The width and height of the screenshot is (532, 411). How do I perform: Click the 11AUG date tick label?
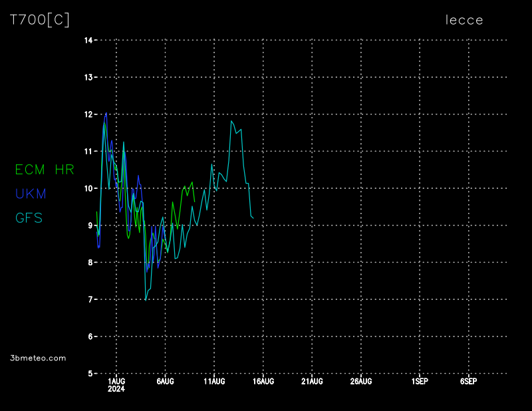tap(214, 382)
